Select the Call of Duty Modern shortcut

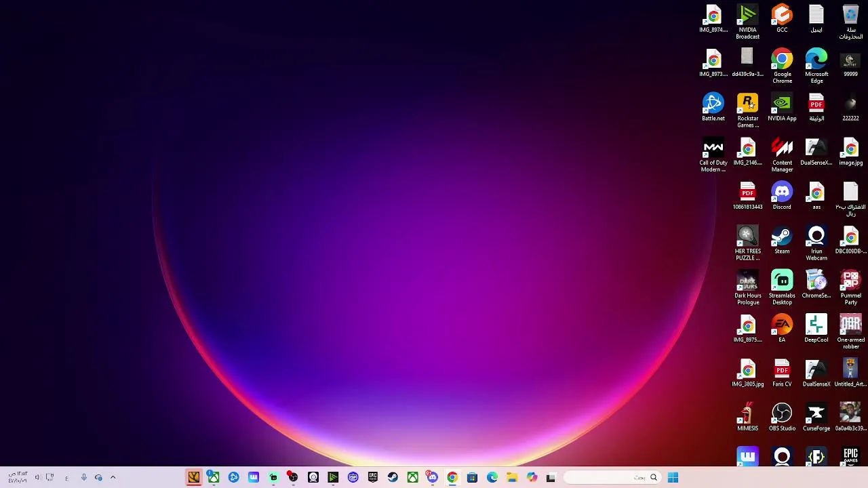tap(713, 155)
